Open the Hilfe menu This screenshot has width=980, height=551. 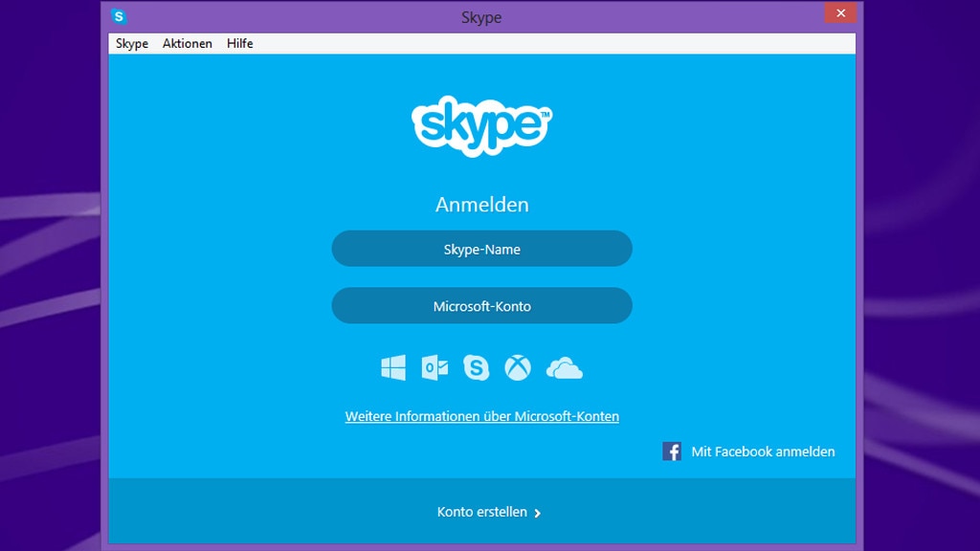click(x=240, y=43)
